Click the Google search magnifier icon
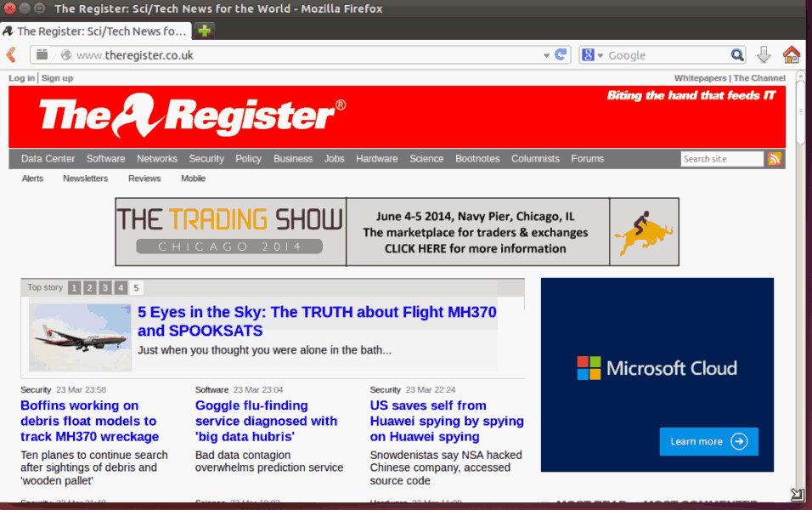 [737, 54]
